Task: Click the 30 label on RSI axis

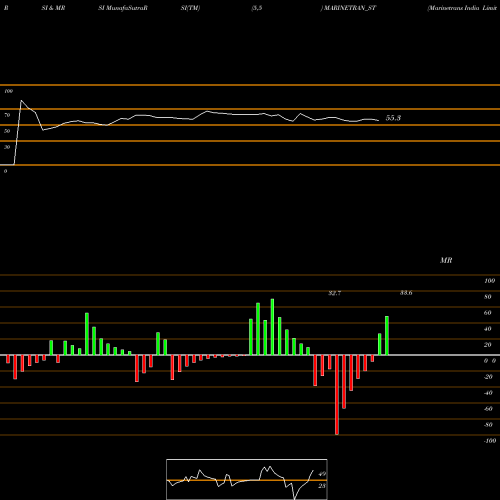Action: point(7,147)
